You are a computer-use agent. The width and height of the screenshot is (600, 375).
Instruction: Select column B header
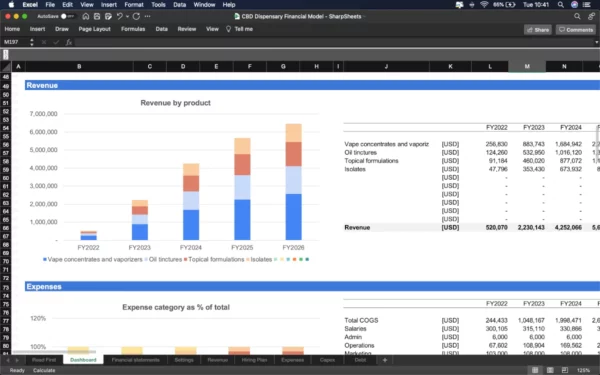(x=79, y=67)
